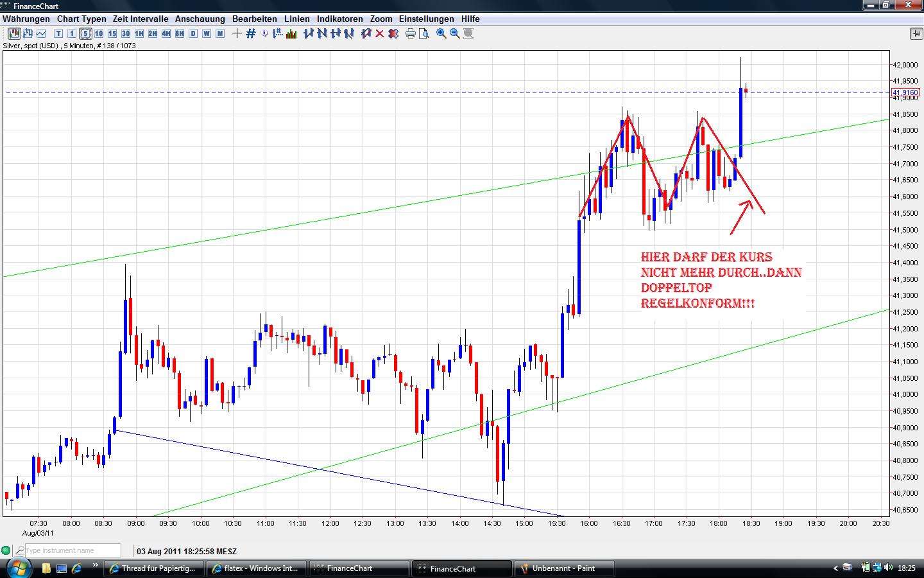
Task: Click the taskbar clock showing 18:25
Action: (907, 568)
